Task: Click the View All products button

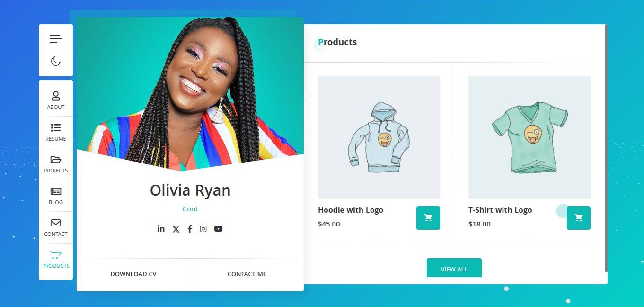Action: tap(454, 269)
